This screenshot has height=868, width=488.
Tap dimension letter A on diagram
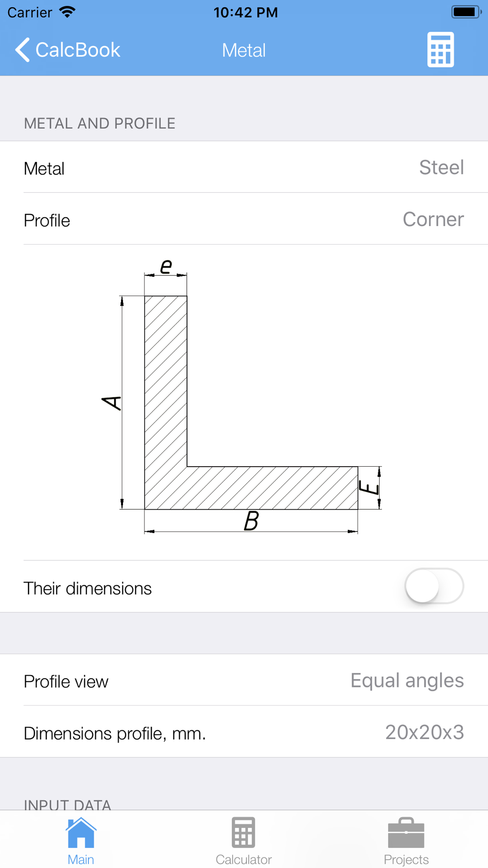pos(112,403)
